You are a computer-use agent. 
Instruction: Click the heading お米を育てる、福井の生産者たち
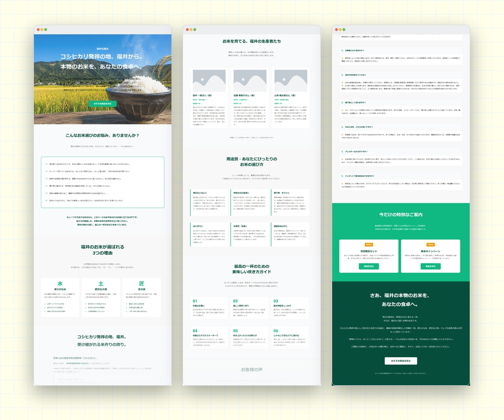coord(252,41)
